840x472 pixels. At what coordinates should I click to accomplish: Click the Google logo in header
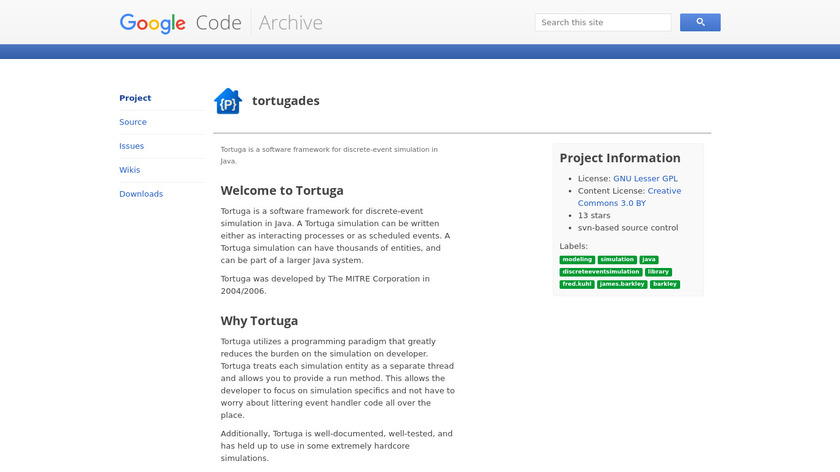153,23
